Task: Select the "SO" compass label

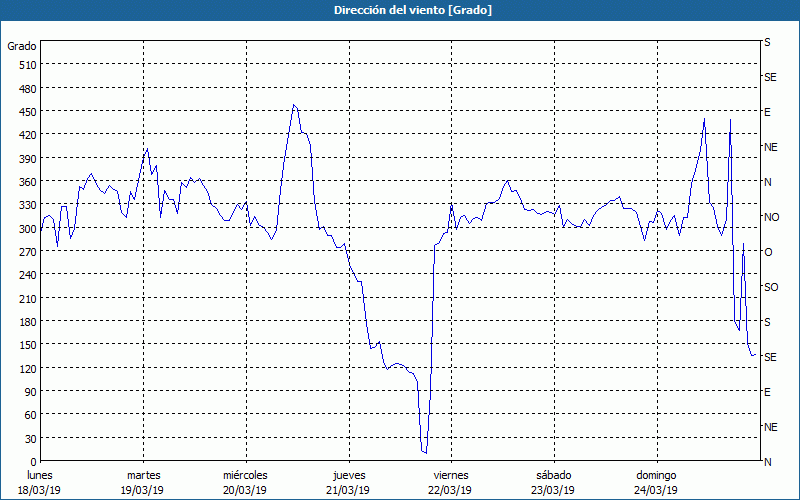Action: point(771,287)
